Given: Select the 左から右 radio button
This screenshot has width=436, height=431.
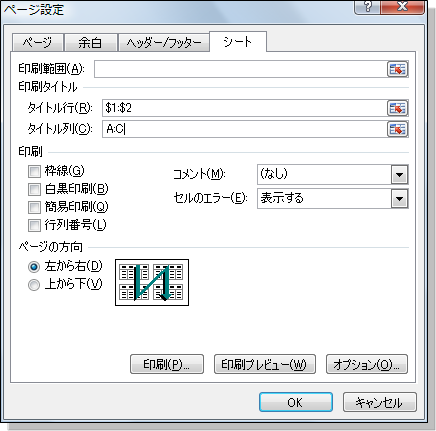Looking at the screenshot, I should [34, 267].
